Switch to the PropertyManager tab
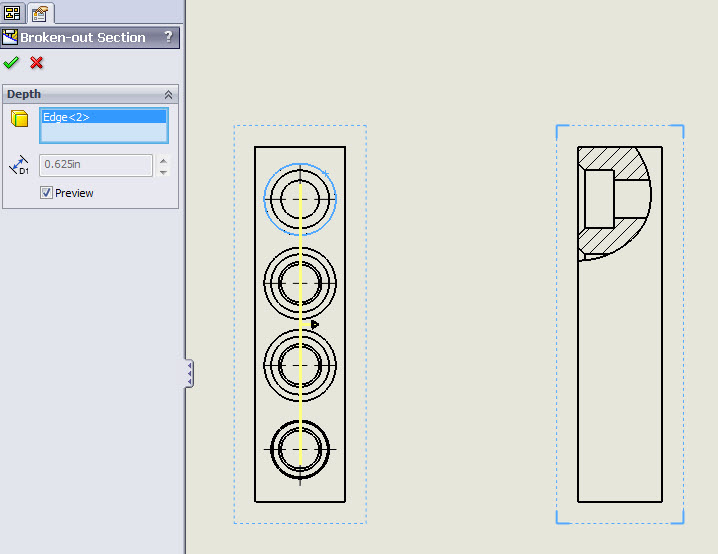 tap(40, 13)
